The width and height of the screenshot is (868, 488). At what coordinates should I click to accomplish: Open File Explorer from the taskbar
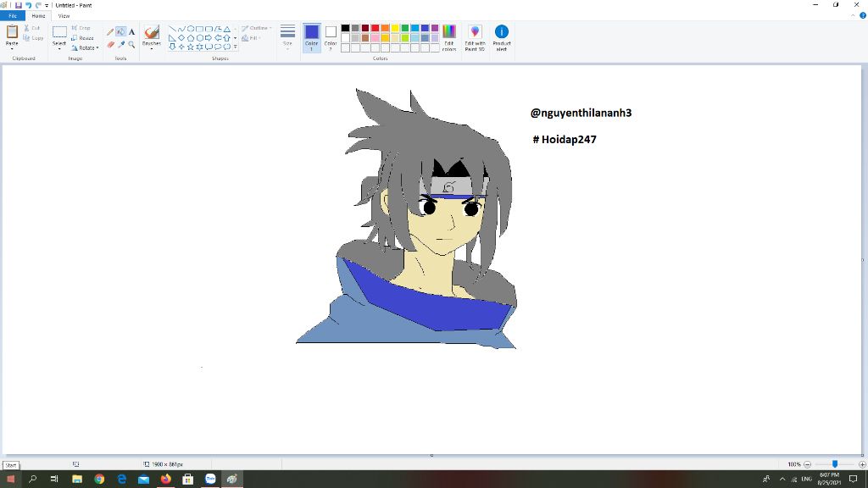(77, 480)
